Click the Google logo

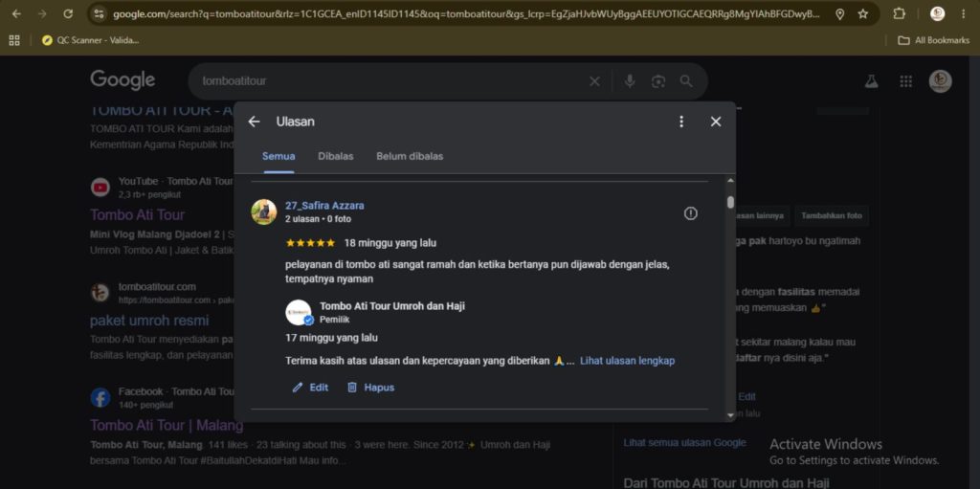click(122, 80)
